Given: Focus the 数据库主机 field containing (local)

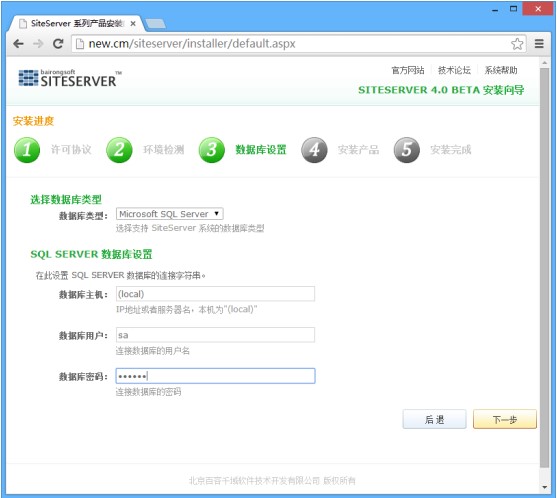Looking at the screenshot, I should pos(215,294).
